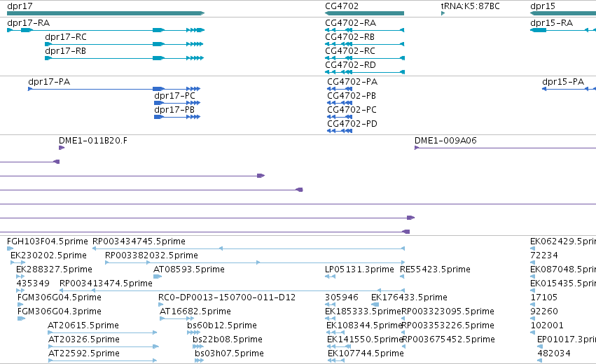Select EST RP003323095.5prime
The image size is (596, 364).
point(403,318)
